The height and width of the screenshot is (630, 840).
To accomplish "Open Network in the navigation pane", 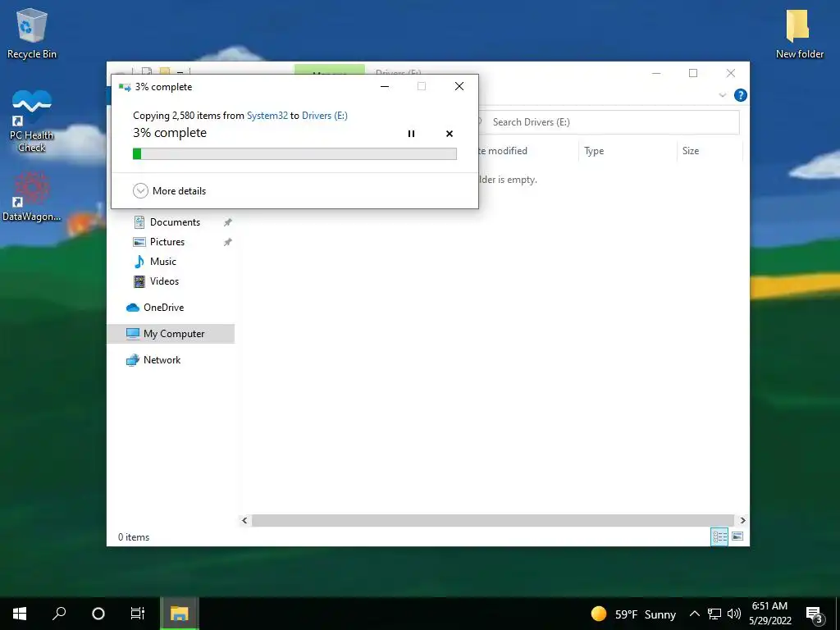I will click(x=162, y=360).
